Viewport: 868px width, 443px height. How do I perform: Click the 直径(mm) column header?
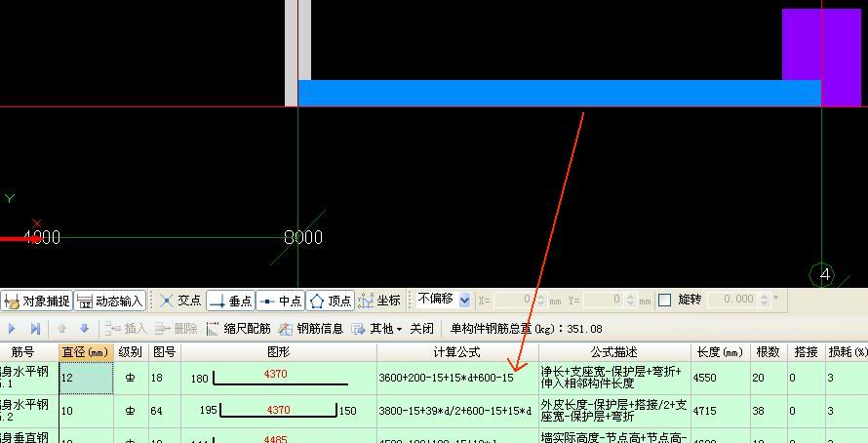point(87,352)
